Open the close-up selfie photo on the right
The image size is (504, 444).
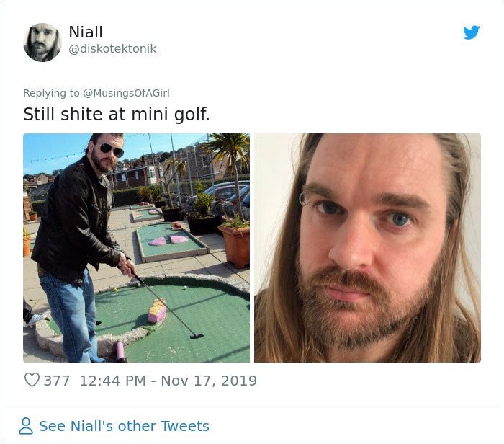pyautogui.click(x=367, y=248)
